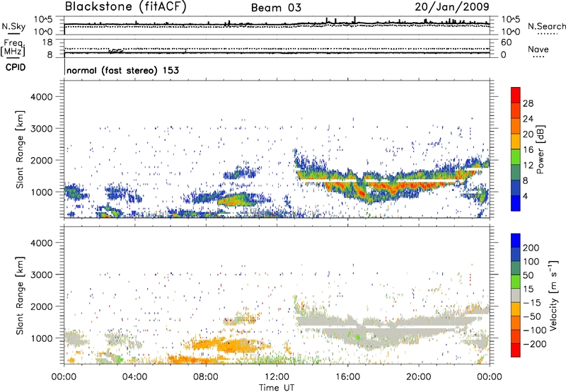Click the Velocity [m s⁻¹] color bar
The width and height of the screenshot is (566, 392).
coord(516,295)
